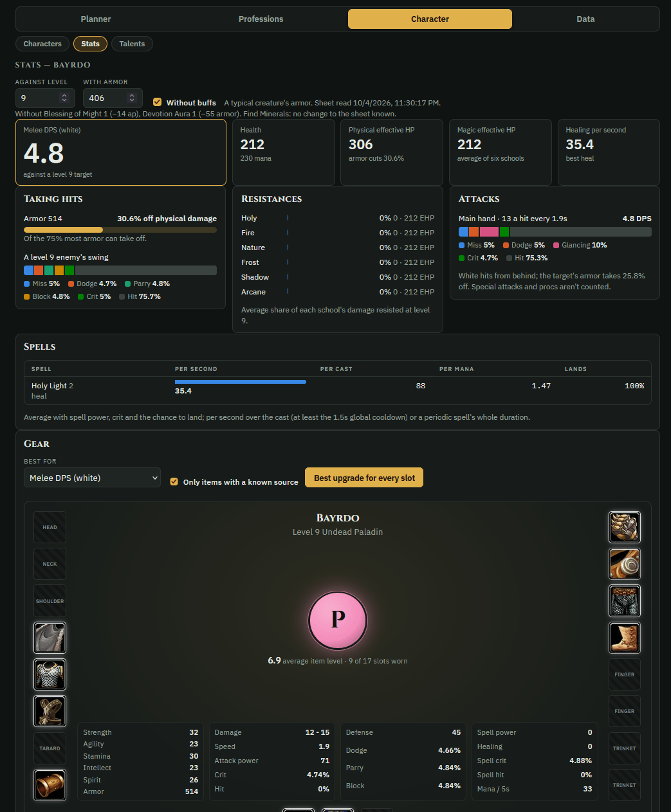Screen dimensions: 671x812
Task: Click the Strength 32 stat row
Action: pyautogui.click(x=141, y=732)
